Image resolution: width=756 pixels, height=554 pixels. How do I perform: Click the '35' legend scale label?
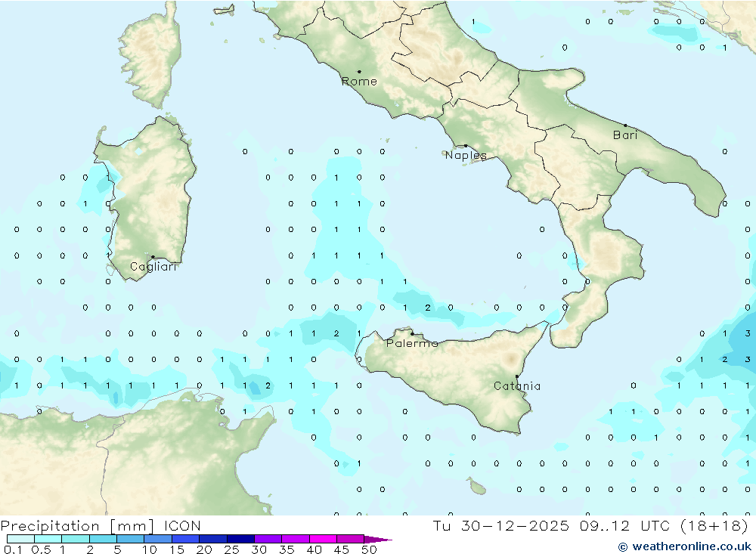click(287, 549)
